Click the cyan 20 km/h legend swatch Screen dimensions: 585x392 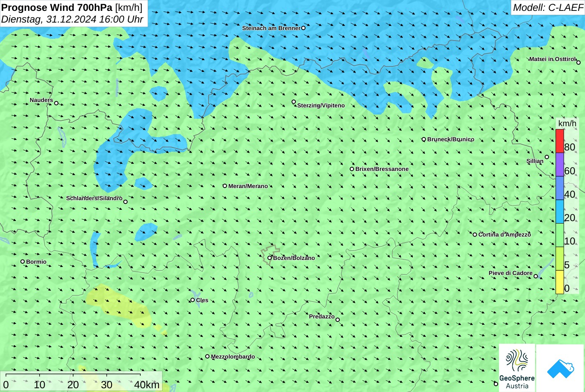tap(560, 211)
